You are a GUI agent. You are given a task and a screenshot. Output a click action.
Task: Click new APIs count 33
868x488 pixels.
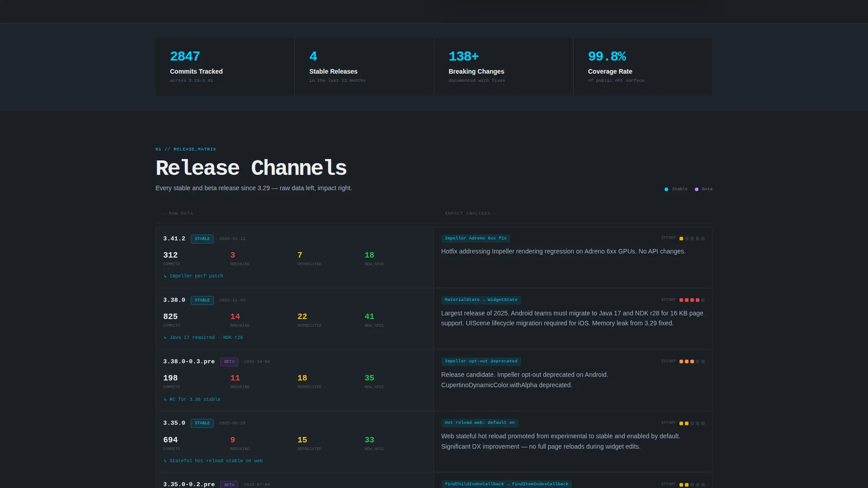(x=369, y=440)
